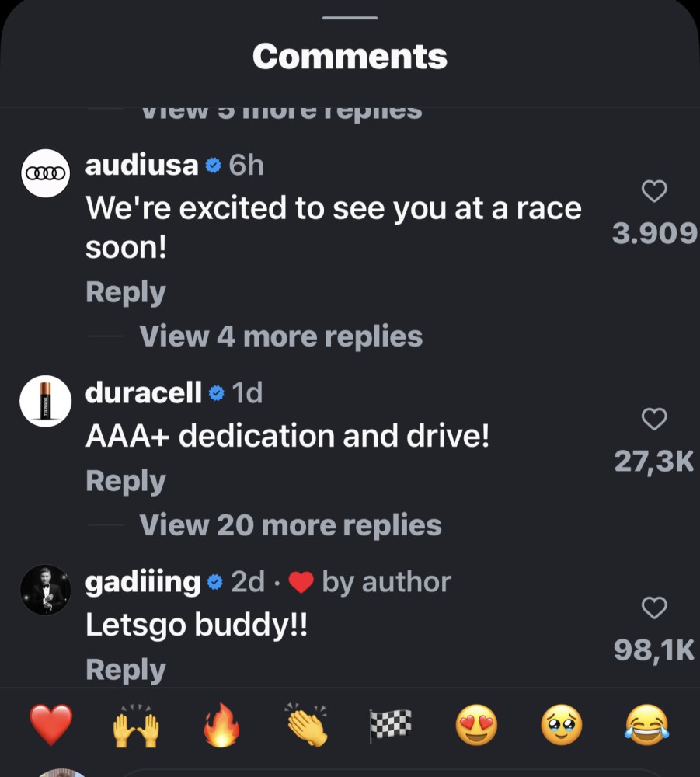The width and height of the screenshot is (700, 777).
Task: Expand View 4 more replies
Action: [281, 336]
